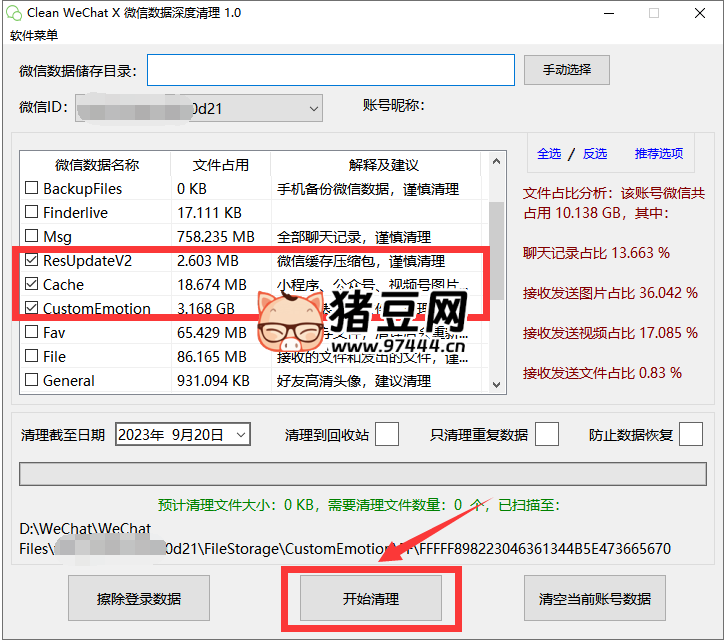Screen dimensions: 726x642
Task: Click the 接收发送图片占比 36.042 % text
Action: coord(610,293)
